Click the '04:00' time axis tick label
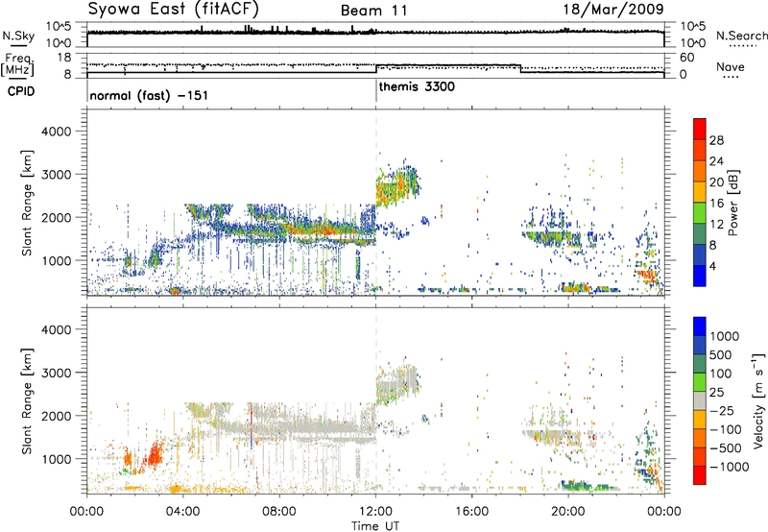Screen dimensions: 768x532 [183, 511]
